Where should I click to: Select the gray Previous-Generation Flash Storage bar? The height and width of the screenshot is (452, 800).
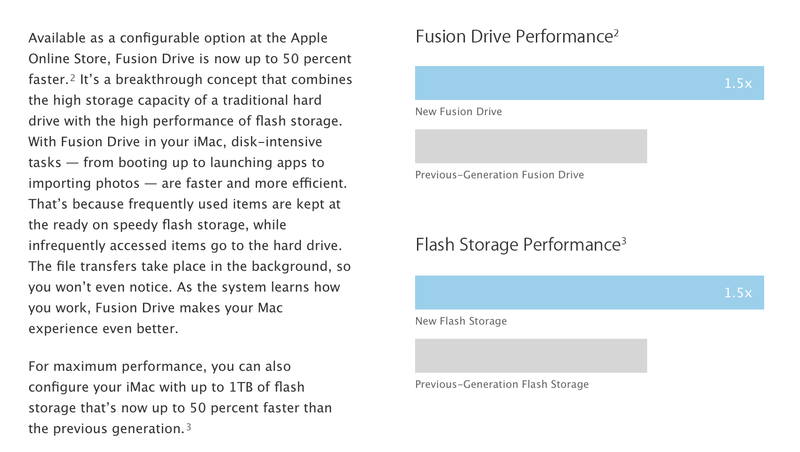tap(531, 356)
